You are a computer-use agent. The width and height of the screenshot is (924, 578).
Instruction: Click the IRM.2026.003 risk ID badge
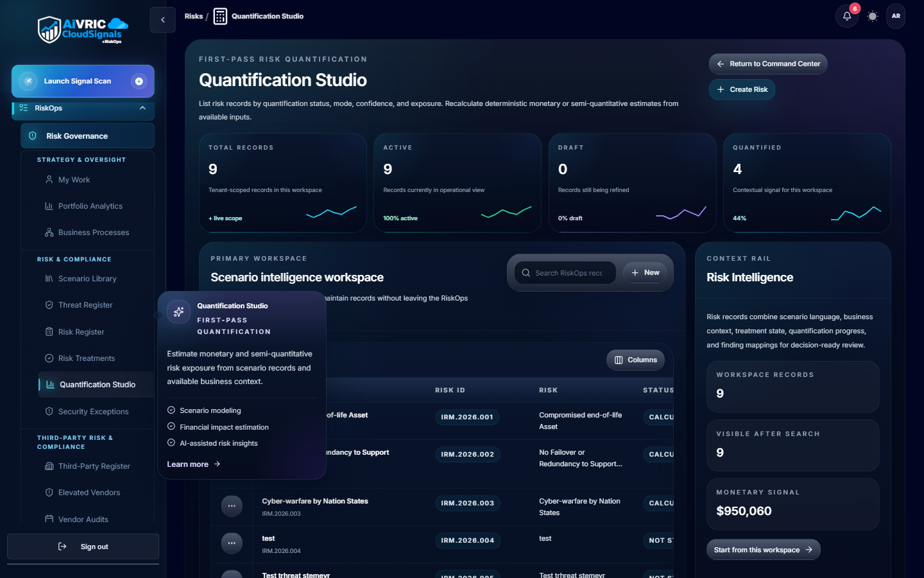click(x=467, y=504)
